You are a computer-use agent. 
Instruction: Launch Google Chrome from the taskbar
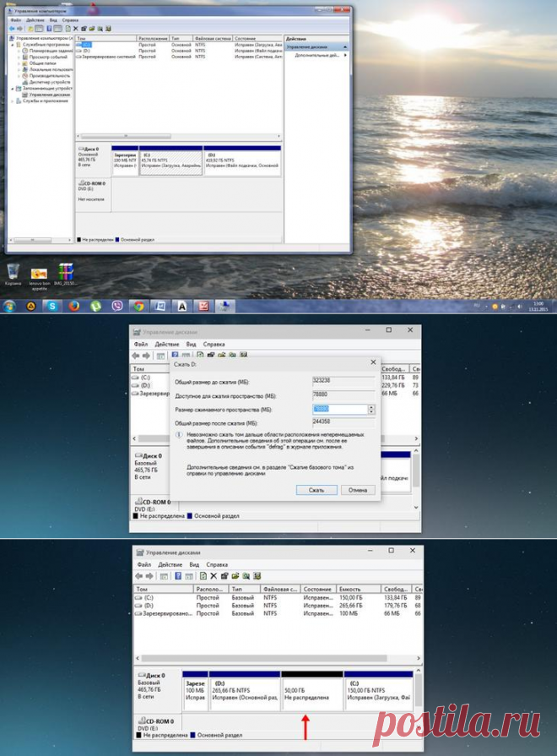click(x=138, y=306)
